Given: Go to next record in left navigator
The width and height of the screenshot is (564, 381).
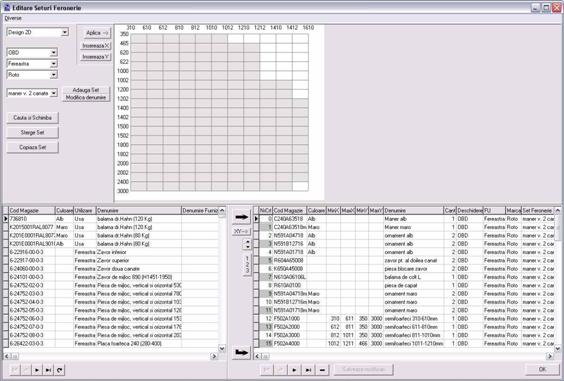Looking at the screenshot, I should tap(37, 370).
